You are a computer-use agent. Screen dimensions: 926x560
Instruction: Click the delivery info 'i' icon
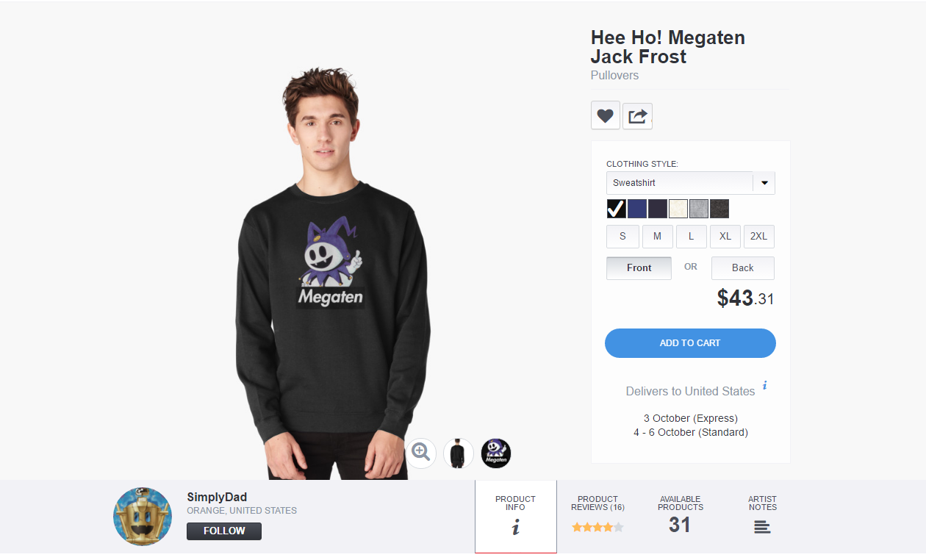[764, 385]
